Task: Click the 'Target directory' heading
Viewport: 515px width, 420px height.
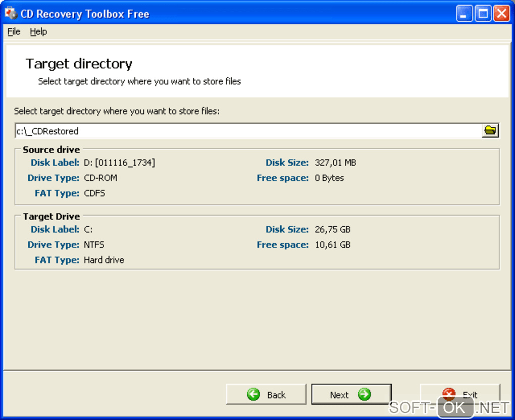Action: click(79, 64)
